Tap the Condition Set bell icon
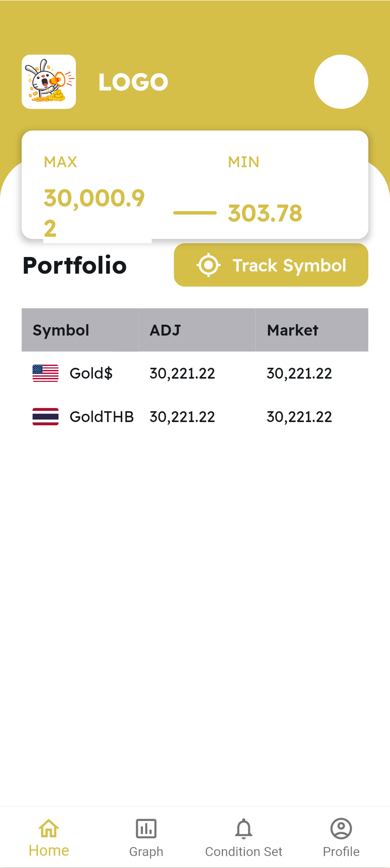Image resolution: width=390 pixels, height=868 pixels. (x=243, y=829)
